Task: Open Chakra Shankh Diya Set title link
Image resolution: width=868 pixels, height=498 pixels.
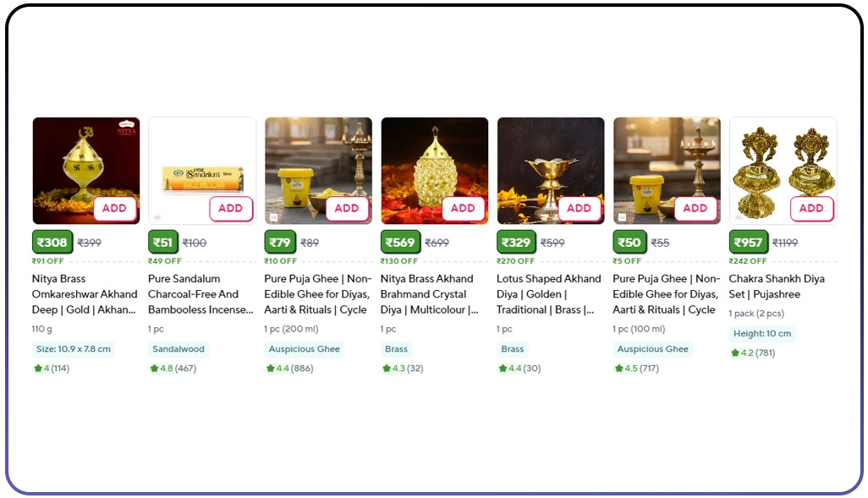Action: pyautogui.click(x=777, y=287)
